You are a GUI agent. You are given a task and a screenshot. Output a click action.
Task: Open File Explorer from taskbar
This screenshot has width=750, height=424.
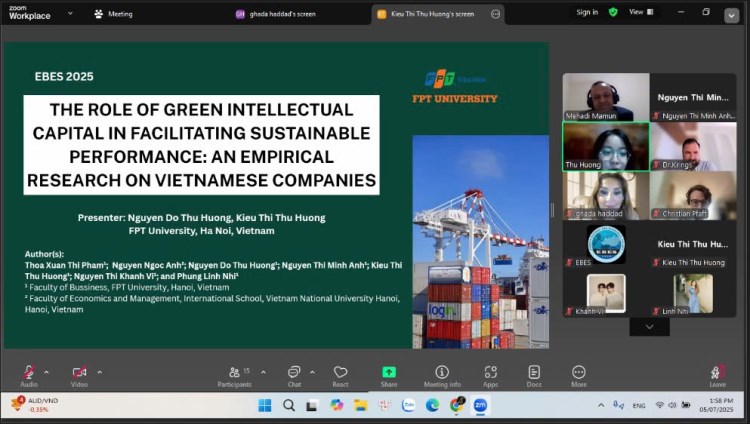(x=361, y=405)
